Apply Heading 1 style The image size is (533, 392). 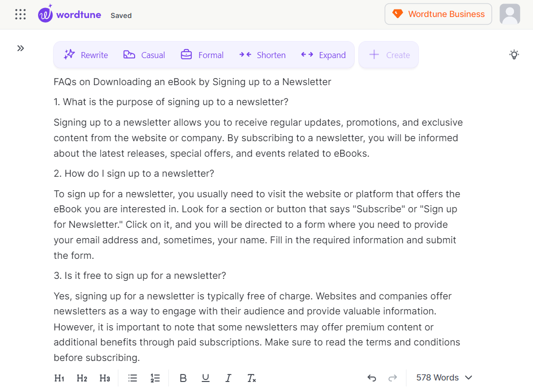(59, 378)
